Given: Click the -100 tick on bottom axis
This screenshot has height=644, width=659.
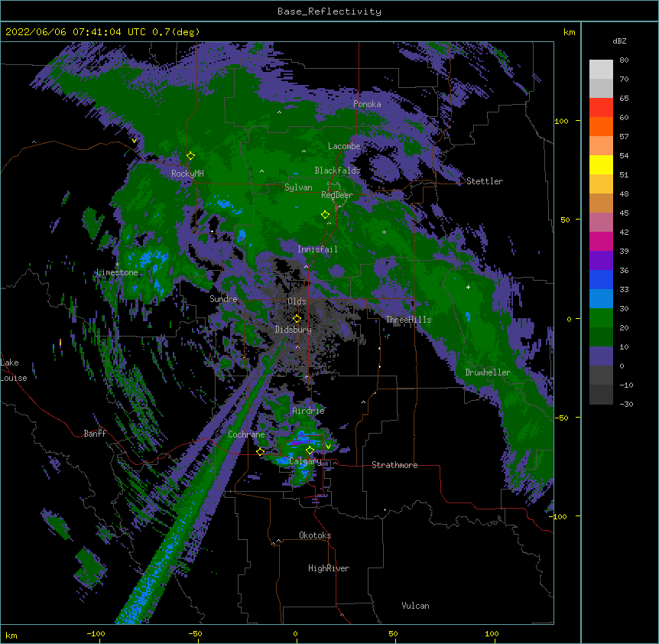Looking at the screenshot, I should click(96, 633).
